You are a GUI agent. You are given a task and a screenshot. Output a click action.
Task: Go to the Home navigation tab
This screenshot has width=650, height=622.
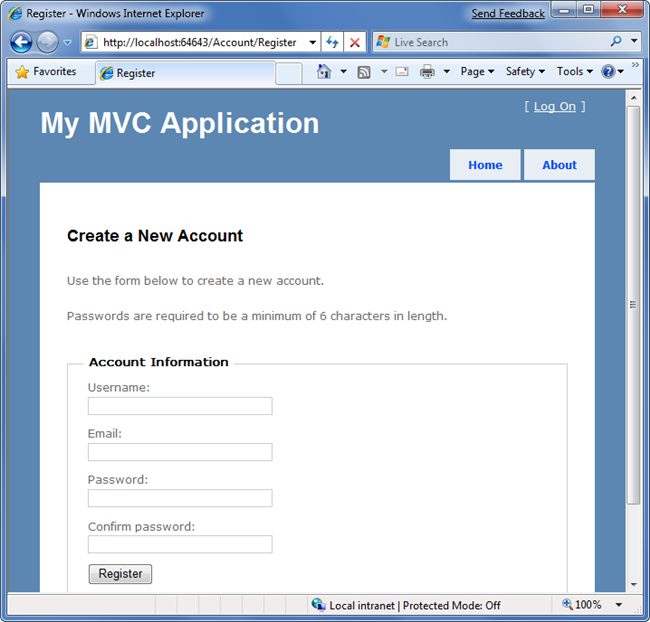485,165
